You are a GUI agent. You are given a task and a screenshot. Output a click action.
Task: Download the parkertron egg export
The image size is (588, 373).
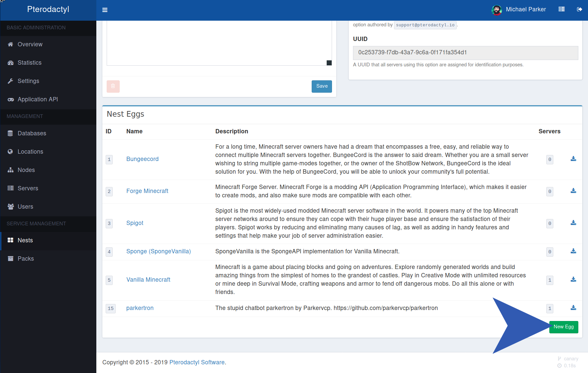click(573, 308)
